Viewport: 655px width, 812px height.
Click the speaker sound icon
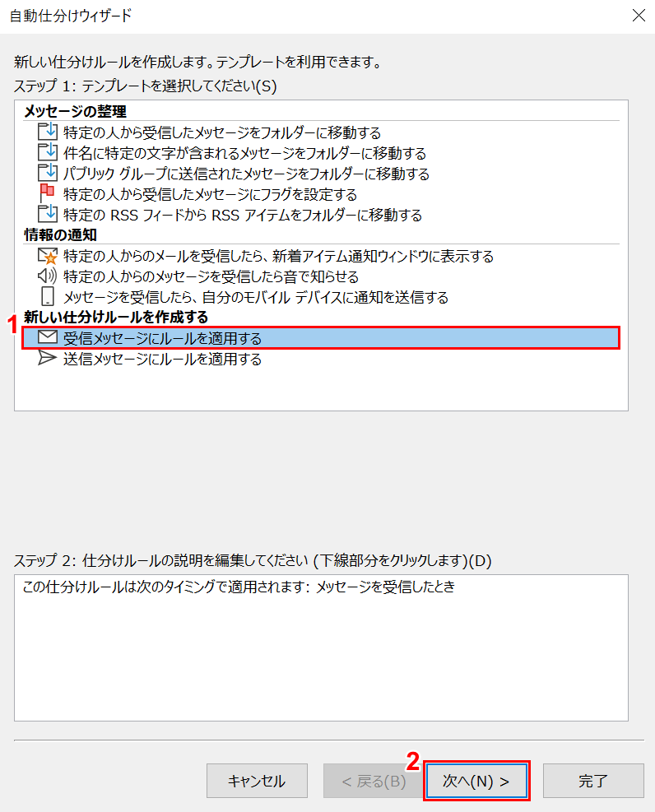pyautogui.click(x=47, y=276)
